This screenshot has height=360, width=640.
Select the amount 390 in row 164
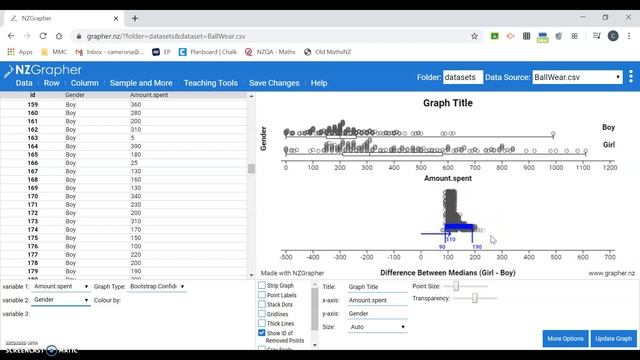point(136,146)
